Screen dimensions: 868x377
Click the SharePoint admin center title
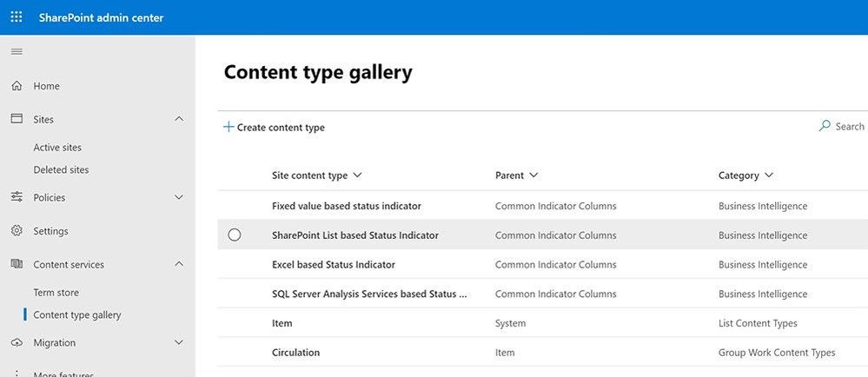(102, 17)
